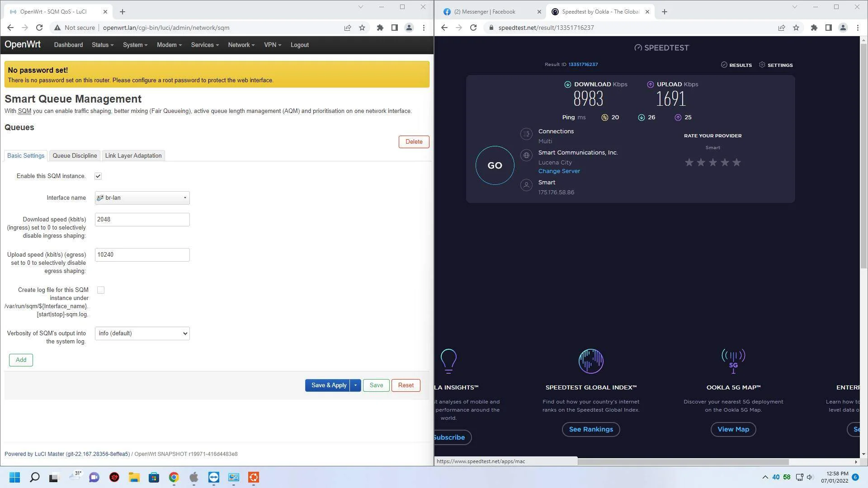
Task: Rate provider three stars
Action: (713, 162)
